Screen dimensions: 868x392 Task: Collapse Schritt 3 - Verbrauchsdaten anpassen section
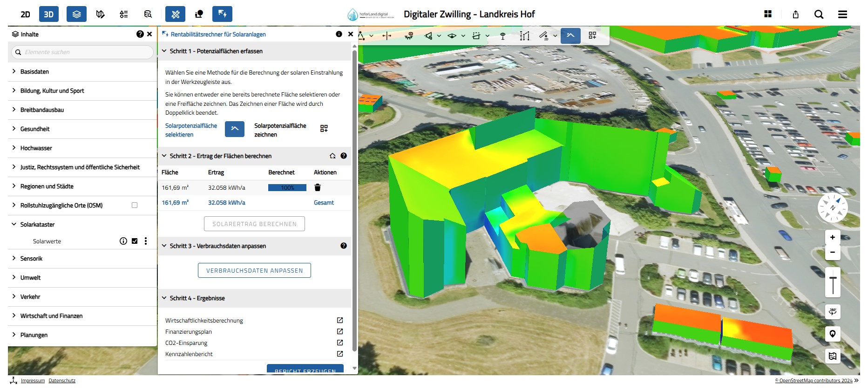[x=164, y=246]
